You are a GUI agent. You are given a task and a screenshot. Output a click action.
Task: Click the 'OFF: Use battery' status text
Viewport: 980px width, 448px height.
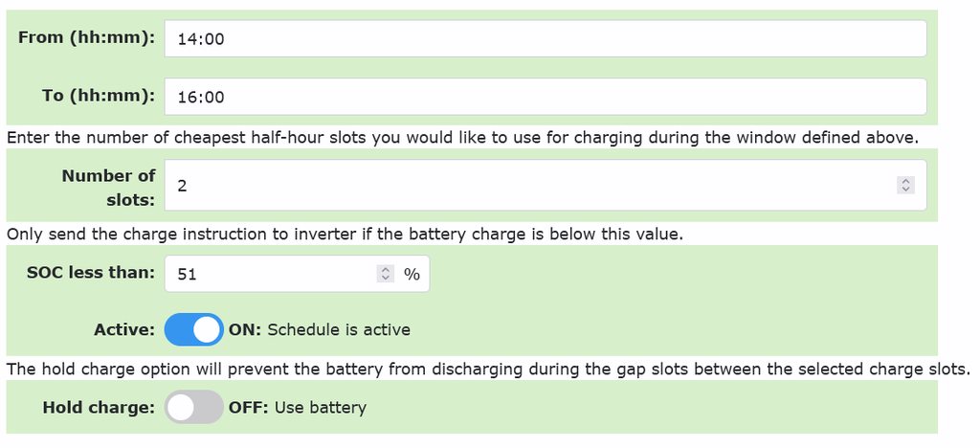coord(297,407)
